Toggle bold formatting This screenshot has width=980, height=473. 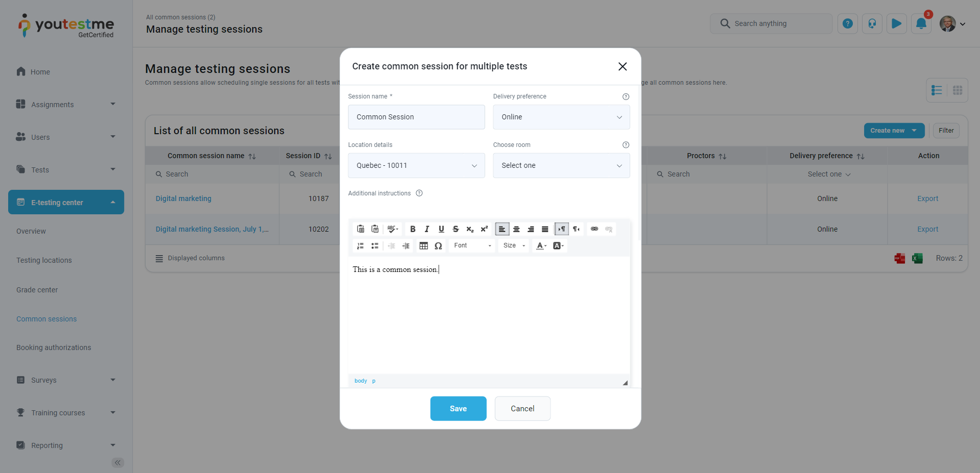(413, 229)
